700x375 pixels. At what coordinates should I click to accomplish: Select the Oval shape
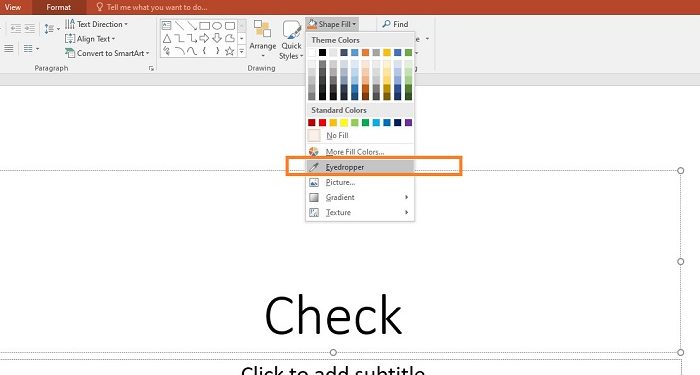point(217,26)
